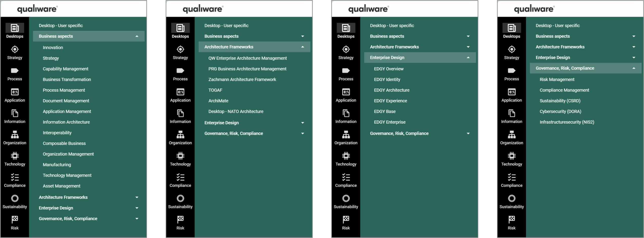Select the Compliance icon in the second panel sidebar
The image size is (644, 238).
[x=180, y=177]
